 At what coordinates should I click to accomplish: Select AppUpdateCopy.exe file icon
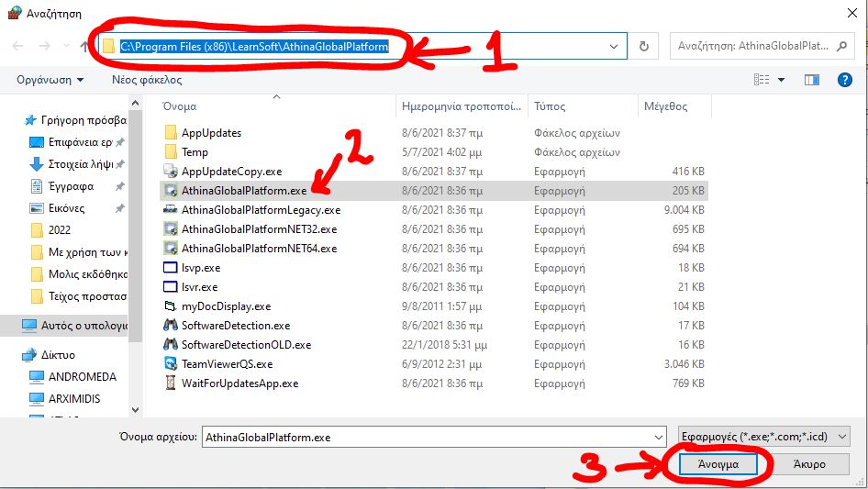pyautogui.click(x=171, y=172)
